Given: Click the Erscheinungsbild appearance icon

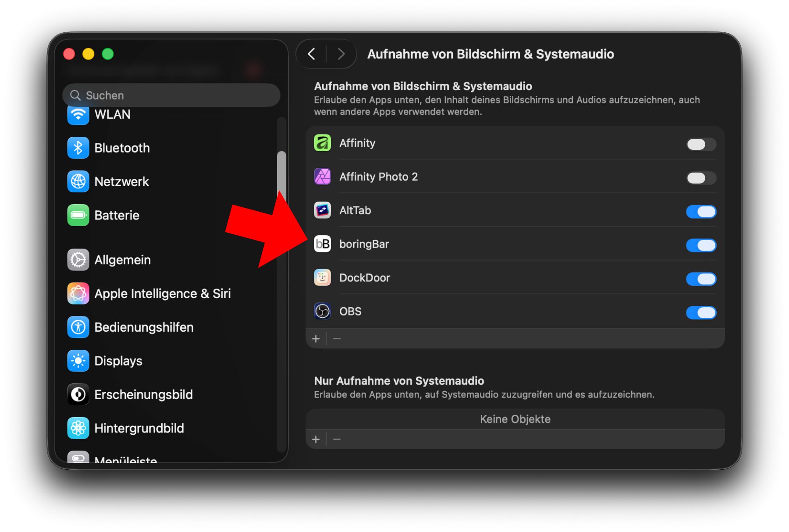Looking at the screenshot, I should 78,395.
